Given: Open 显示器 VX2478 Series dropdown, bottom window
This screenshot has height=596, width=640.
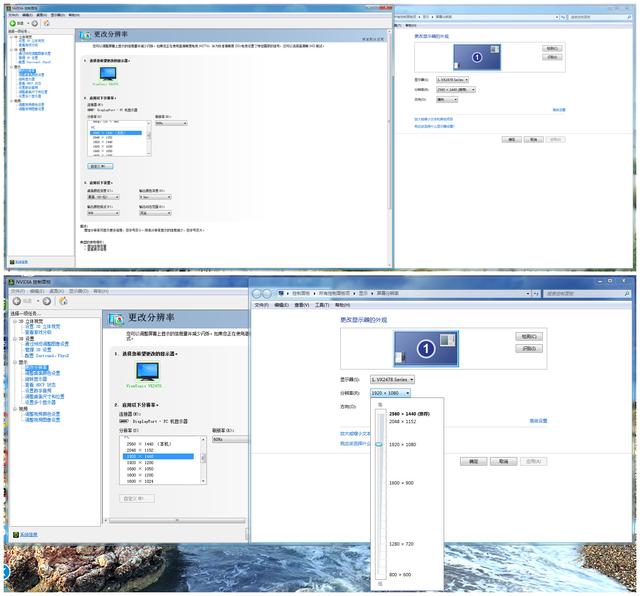Looking at the screenshot, I should [x=392, y=379].
